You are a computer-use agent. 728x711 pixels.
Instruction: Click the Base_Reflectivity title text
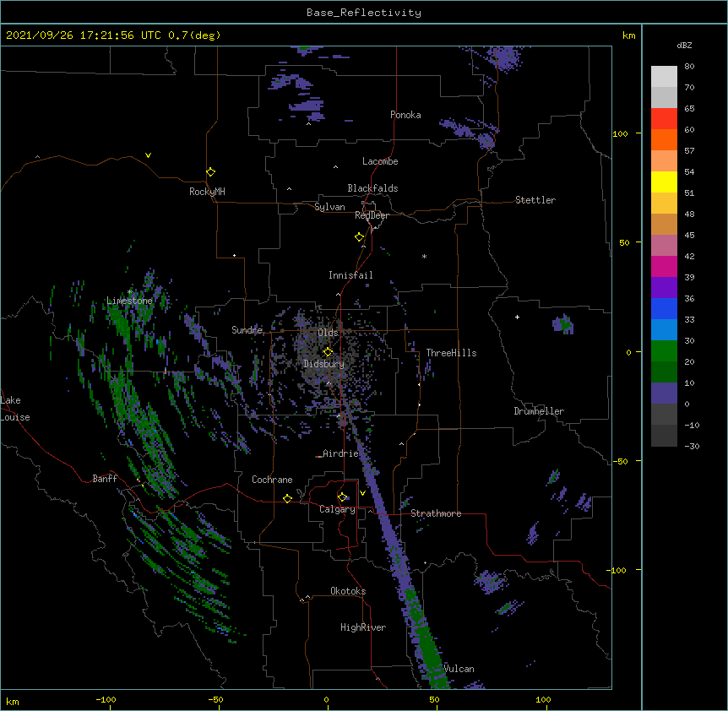(x=364, y=13)
